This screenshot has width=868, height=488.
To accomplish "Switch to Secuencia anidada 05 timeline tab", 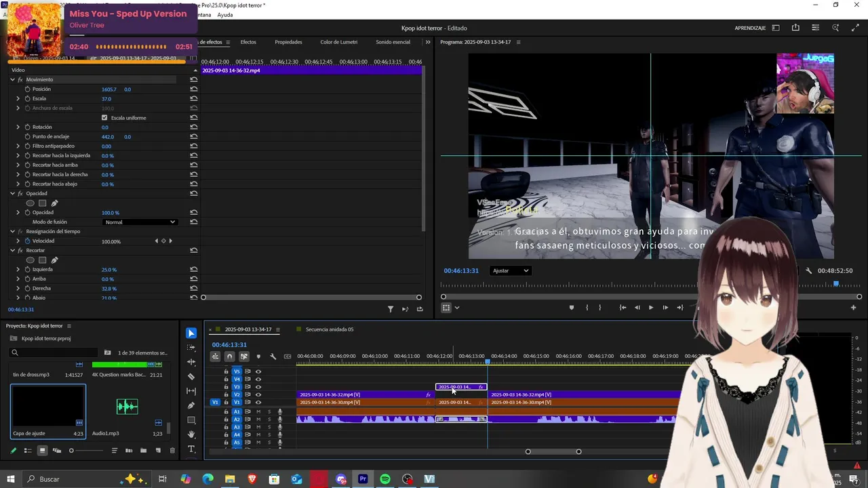I will 330,329.
